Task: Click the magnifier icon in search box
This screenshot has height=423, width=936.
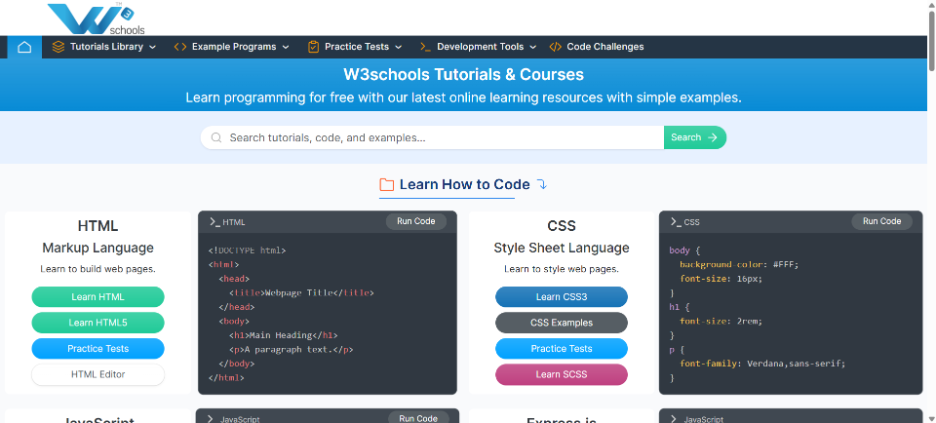Action: tap(217, 138)
